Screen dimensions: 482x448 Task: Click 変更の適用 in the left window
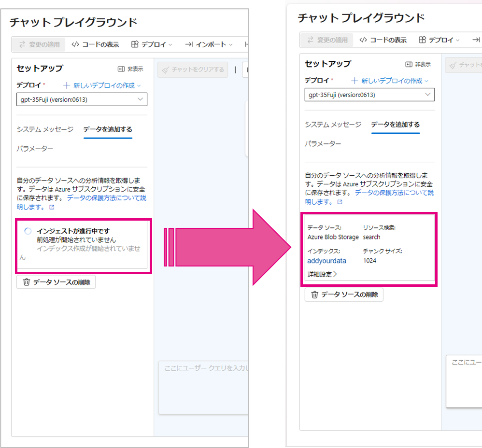(x=39, y=44)
